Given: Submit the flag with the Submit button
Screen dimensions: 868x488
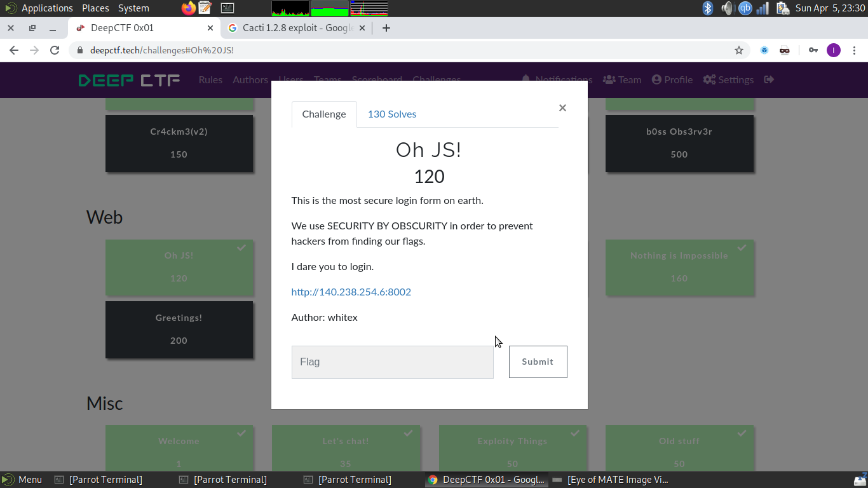Looking at the screenshot, I should pyautogui.click(x=538, y=362).
